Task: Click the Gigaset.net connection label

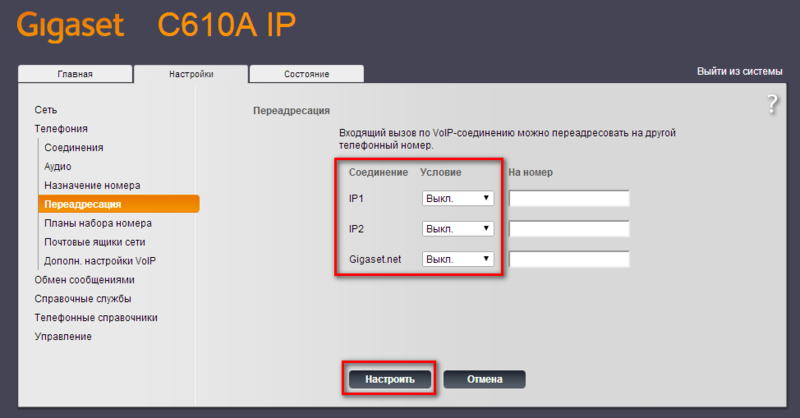Action: pos(375,259)
